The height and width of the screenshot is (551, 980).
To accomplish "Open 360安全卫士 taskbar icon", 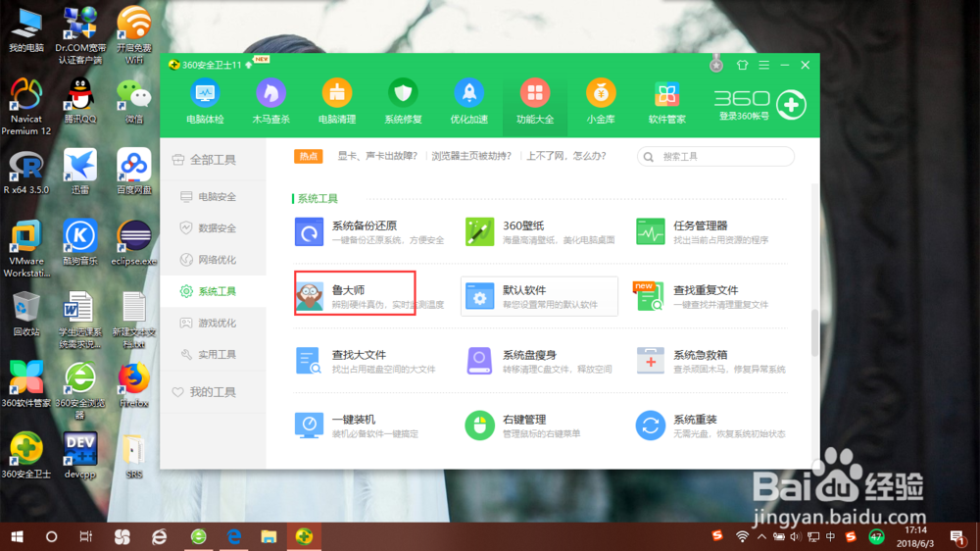I will 305,536.
